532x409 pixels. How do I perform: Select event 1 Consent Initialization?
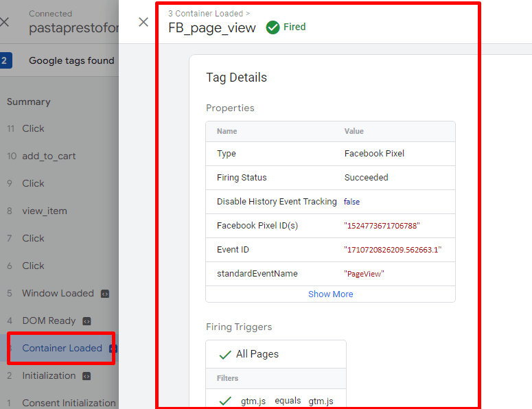click(x=69, y=403)
